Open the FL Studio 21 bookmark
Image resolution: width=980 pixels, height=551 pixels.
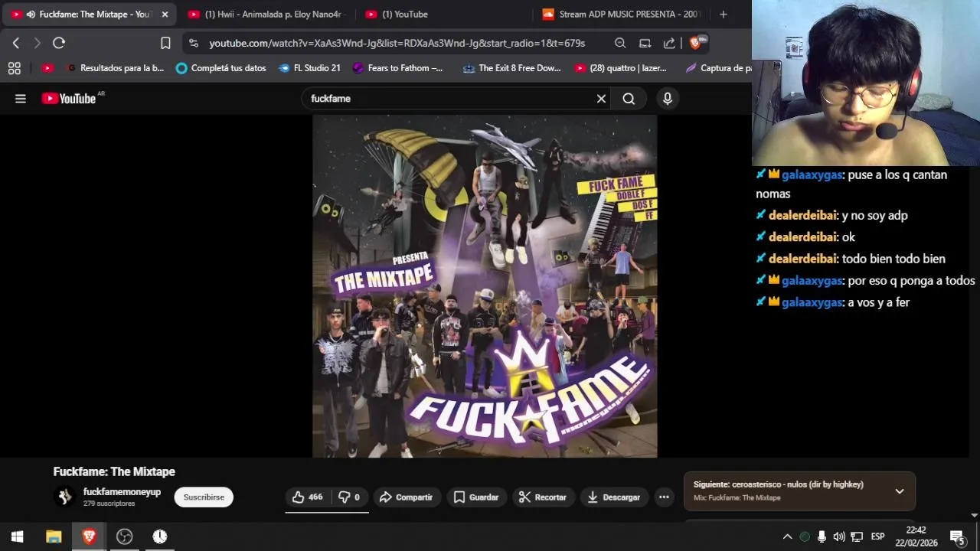[309, 68]
